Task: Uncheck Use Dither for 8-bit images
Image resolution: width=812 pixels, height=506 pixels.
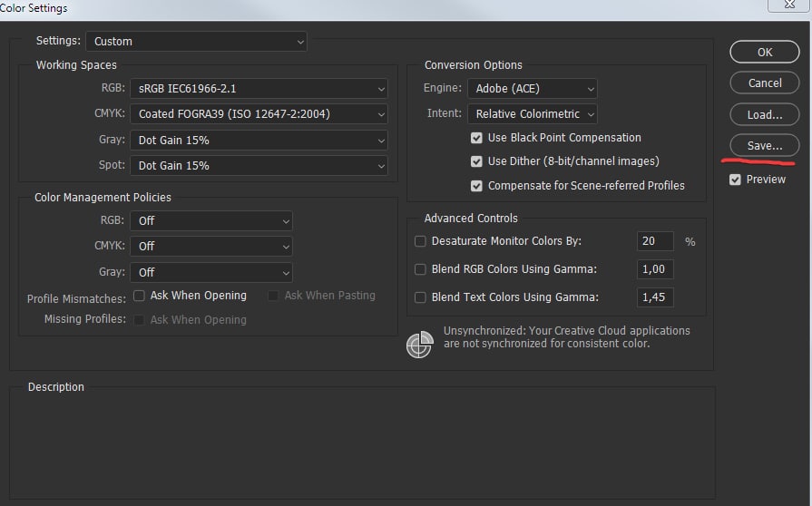Action: pos(476,161)
